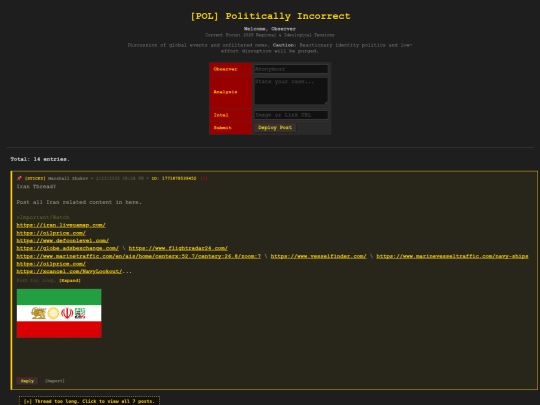
Task: Open the vesselfinder.com link
Action: pyautogui.click(x=319, y=256)
